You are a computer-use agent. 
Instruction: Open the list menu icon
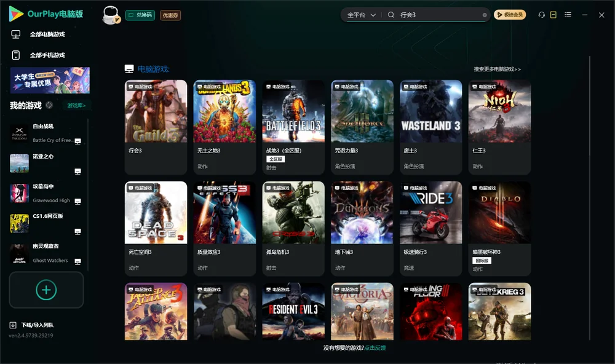click(568, 15)
